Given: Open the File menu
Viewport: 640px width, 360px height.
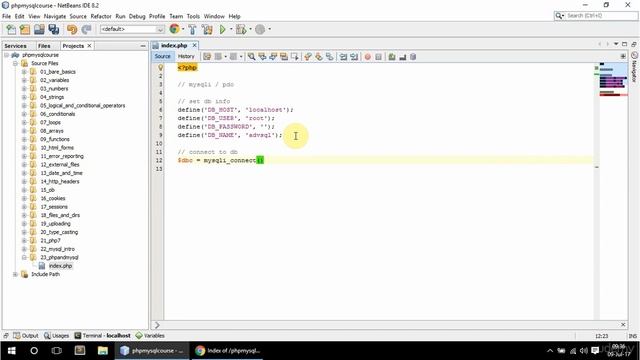Looking at the screenshot, I should point(7,16).
